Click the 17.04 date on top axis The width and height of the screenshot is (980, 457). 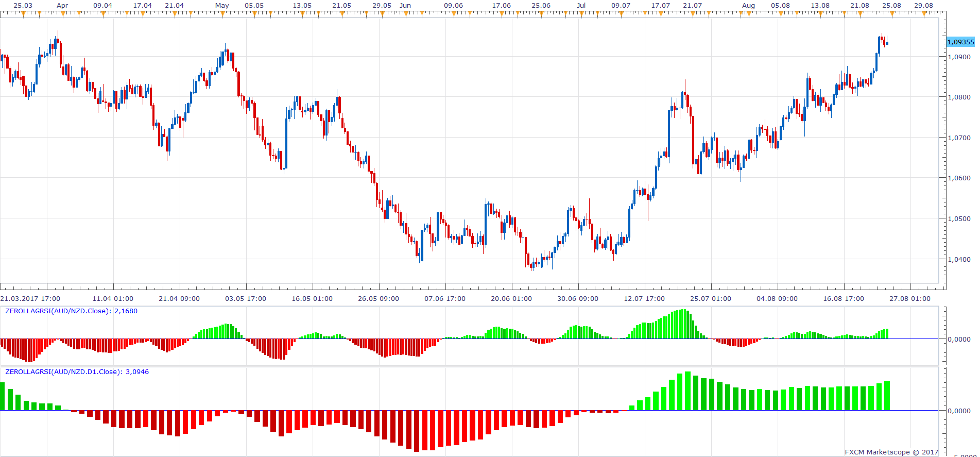(x=143, y=6)
